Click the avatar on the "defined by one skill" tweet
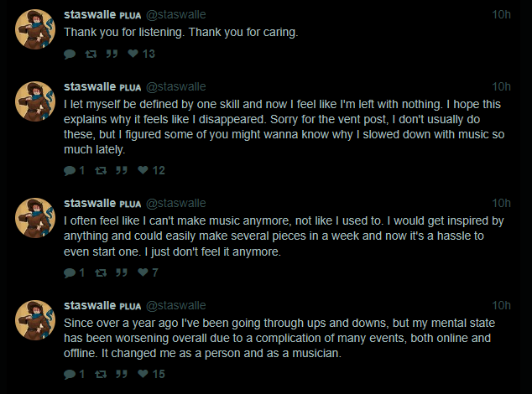Screen dimensions: 532x394 36,102
